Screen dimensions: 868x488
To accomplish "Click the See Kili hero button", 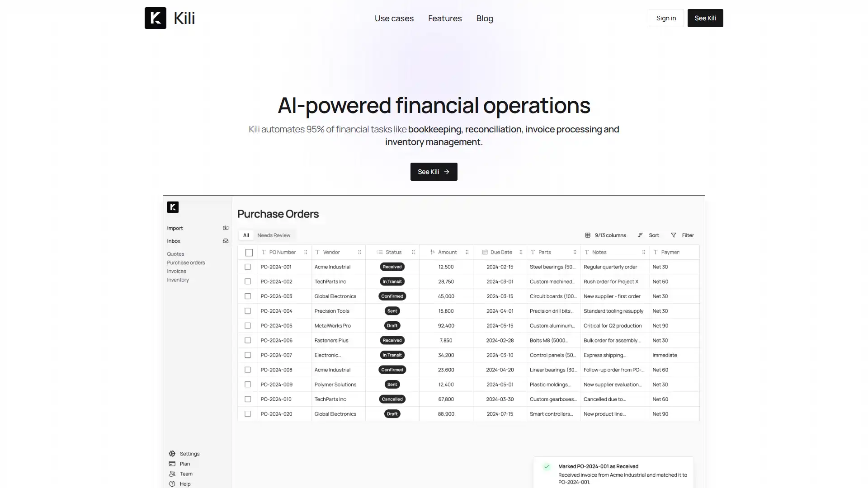I will tap(434, 172).
